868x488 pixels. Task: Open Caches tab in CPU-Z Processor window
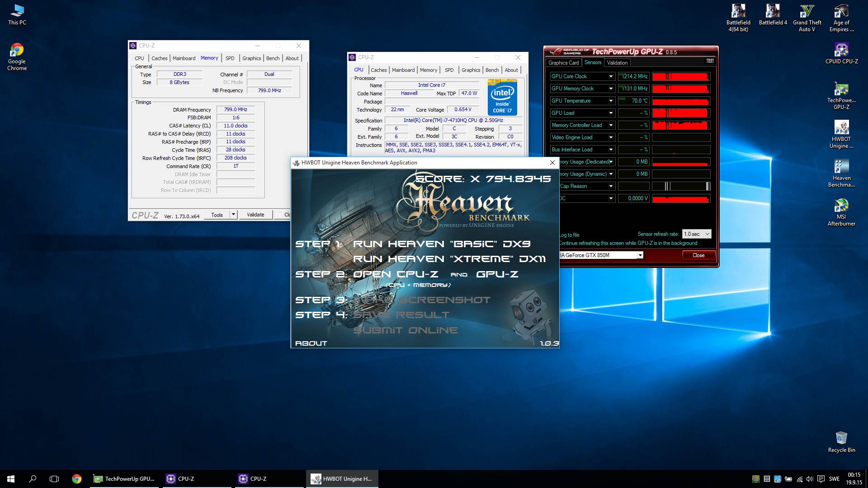378,70
